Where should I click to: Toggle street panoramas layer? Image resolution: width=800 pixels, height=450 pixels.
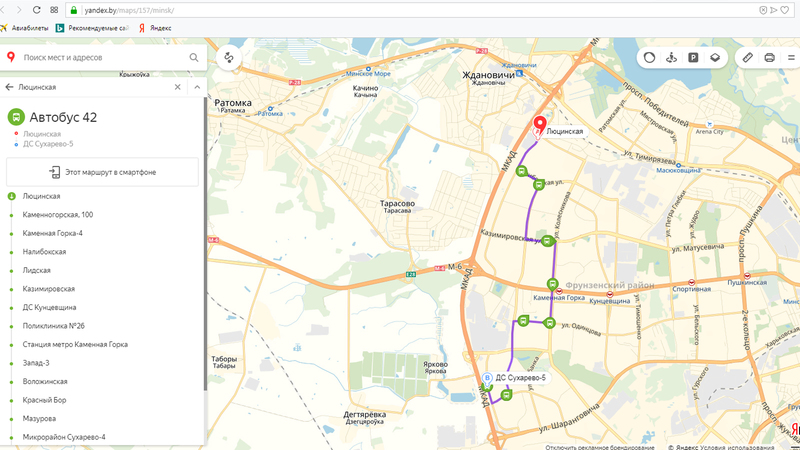pyautogui.click(x=671, y=58)
